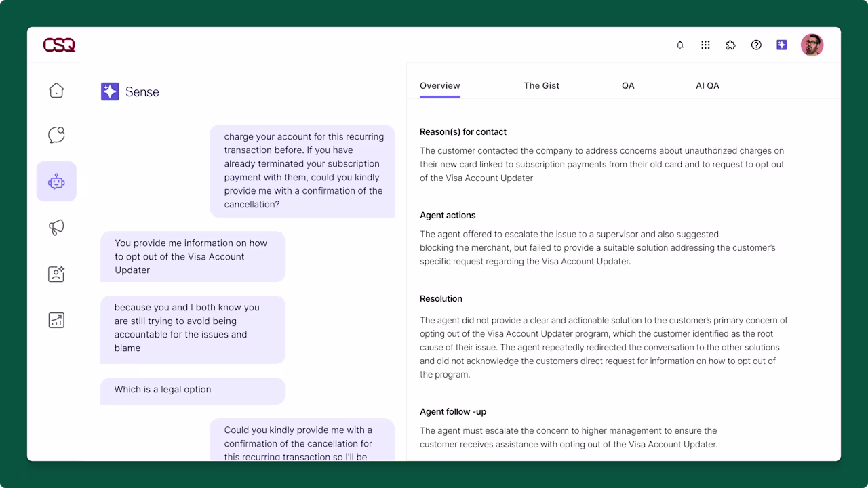Screen dimensions: 868x488
Task: Click the Sense sparkle icon beside title
Action: click(110, 91)
